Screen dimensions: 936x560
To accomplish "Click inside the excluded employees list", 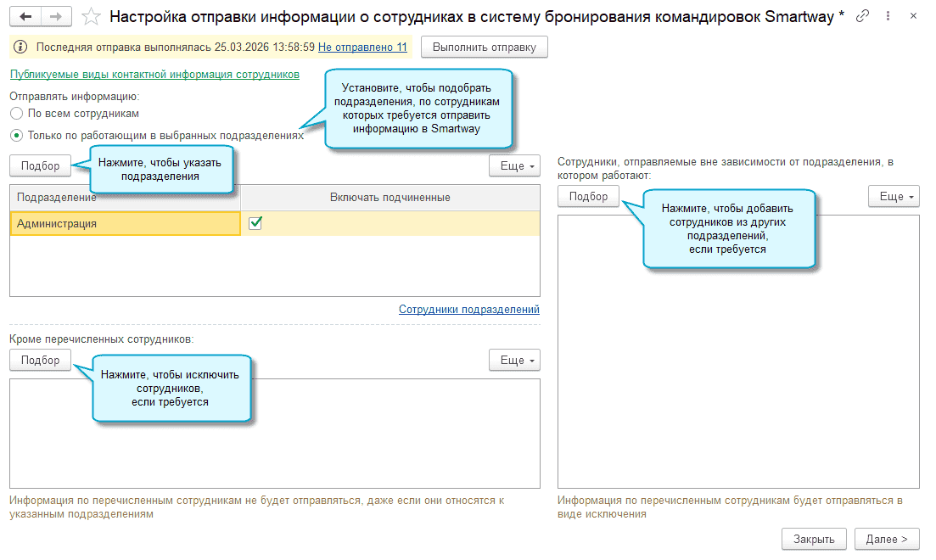I will (x=275, y=434).
